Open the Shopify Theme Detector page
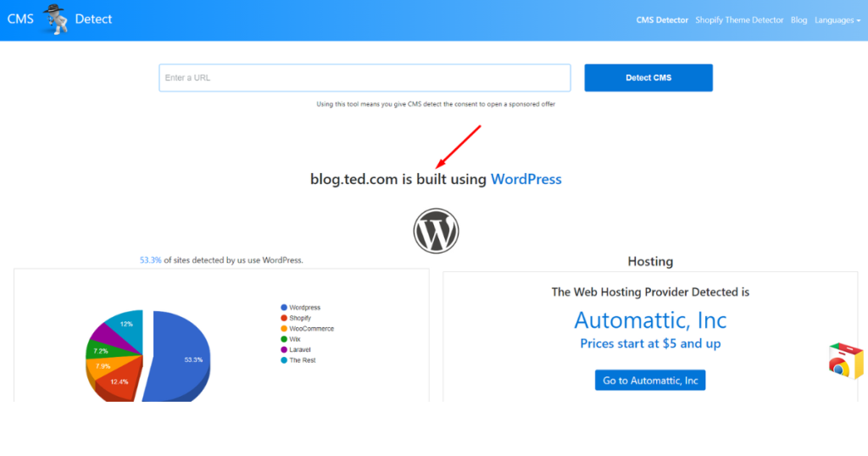 click(x=739, y=20)
